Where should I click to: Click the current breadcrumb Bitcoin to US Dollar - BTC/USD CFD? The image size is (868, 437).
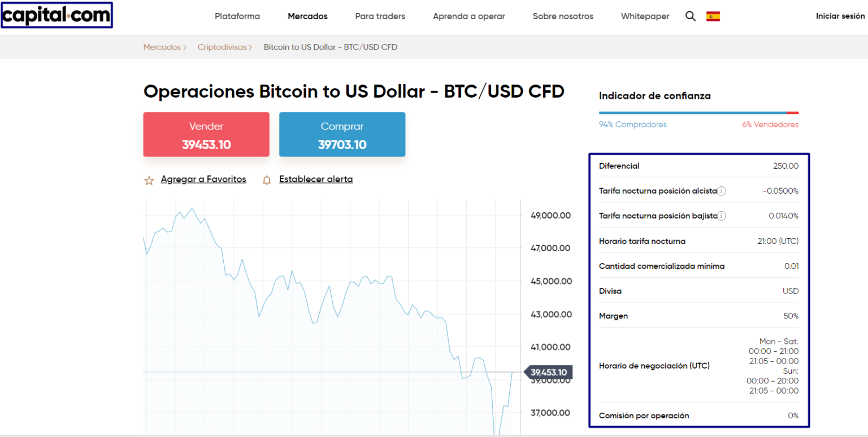click(x=331, y=47)
